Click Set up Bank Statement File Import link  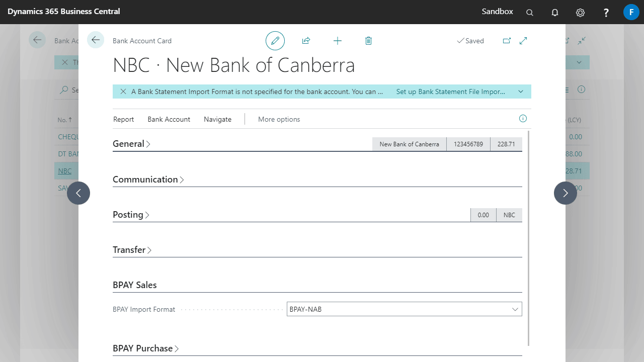pos(451,92)
